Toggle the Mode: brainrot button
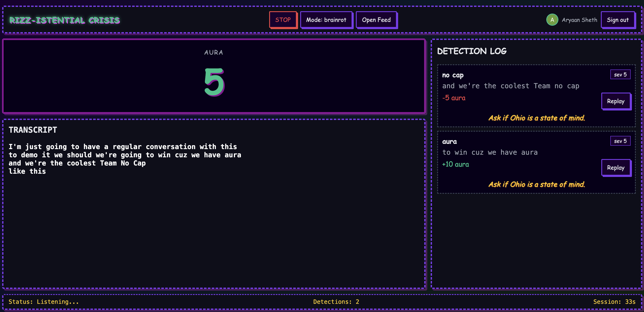Screen dimensions: 644x312 (x=326, y=20)
